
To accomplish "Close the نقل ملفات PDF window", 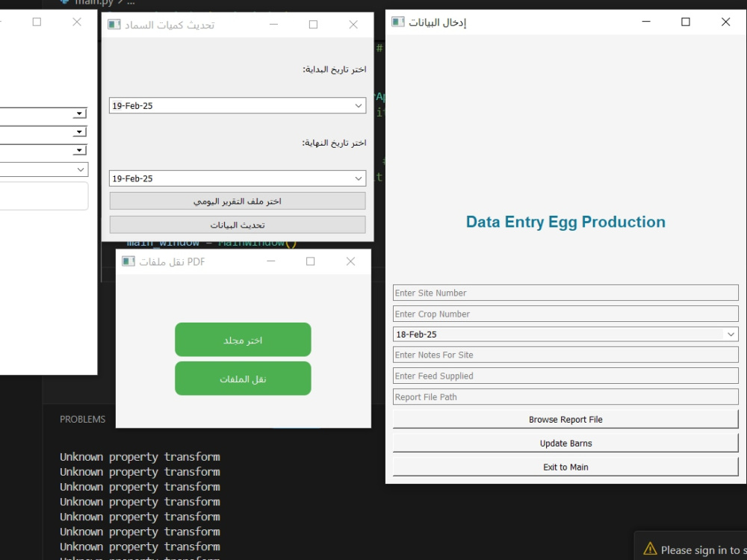I will click(350, 261).
